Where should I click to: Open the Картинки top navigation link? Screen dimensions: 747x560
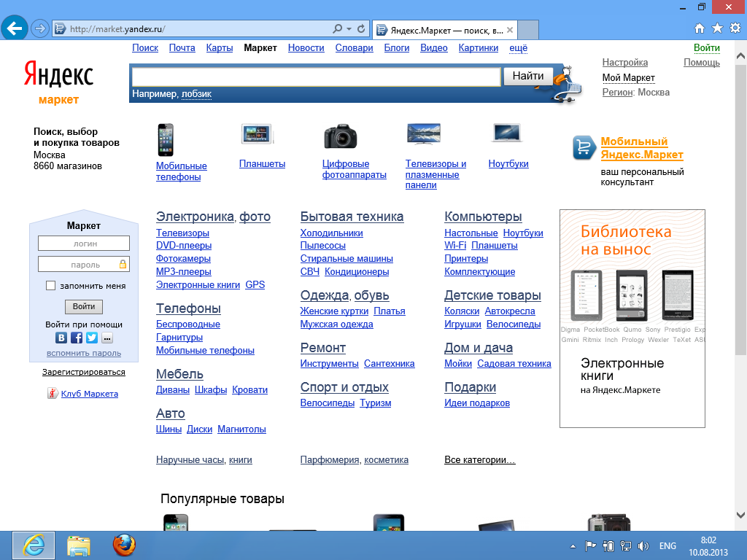[x=479, y=47]
